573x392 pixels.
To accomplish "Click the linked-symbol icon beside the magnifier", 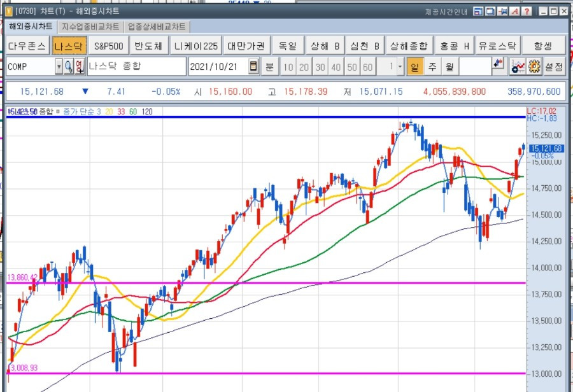I will [80, 66].
